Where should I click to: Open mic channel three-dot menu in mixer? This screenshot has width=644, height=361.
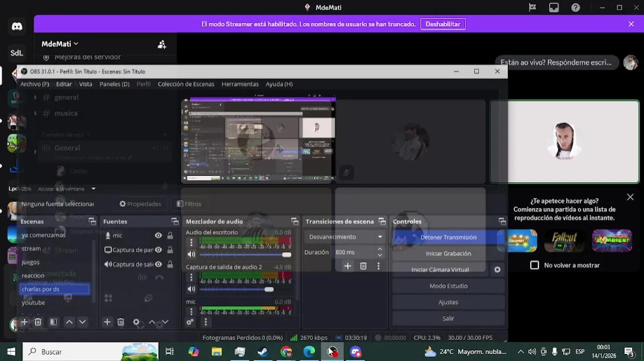[x=191, y=311]
